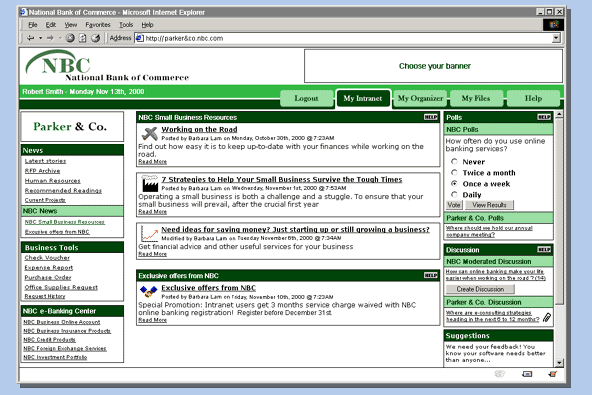Open NBC Foreign Exchange Services link
The image size is (592, 395).
65,348
